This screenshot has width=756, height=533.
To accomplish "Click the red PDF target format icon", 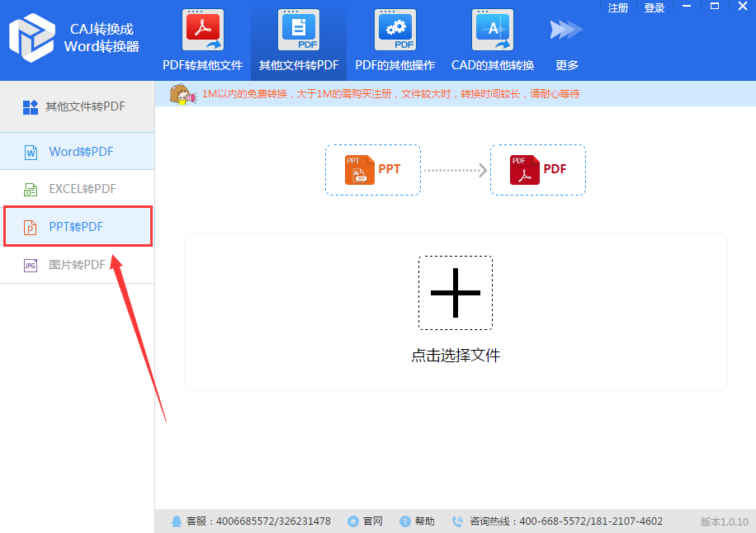I will click(x=525, y=170).
